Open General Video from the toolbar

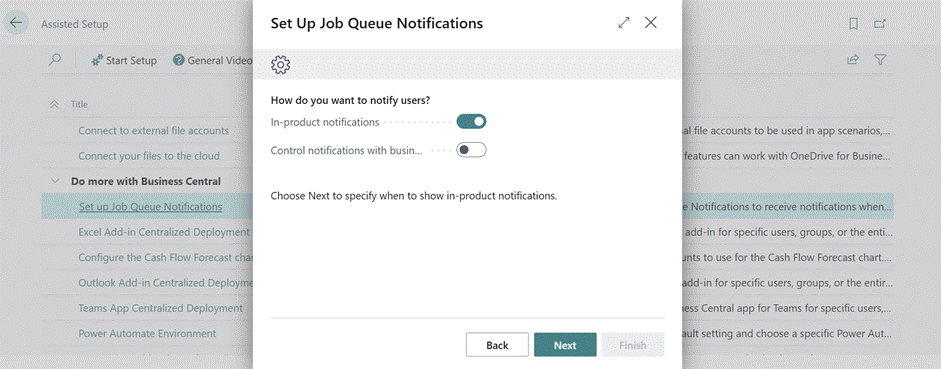[x=212, y=60]
